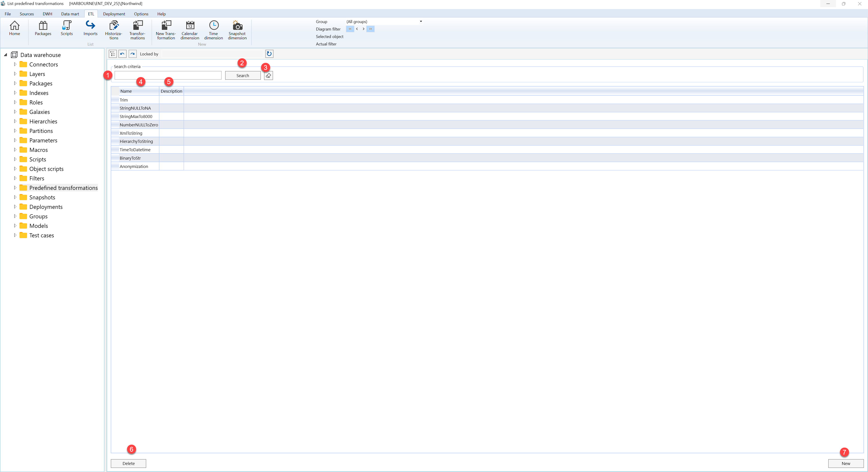
Task: Jump to first diagram filter
Action: 350,29
